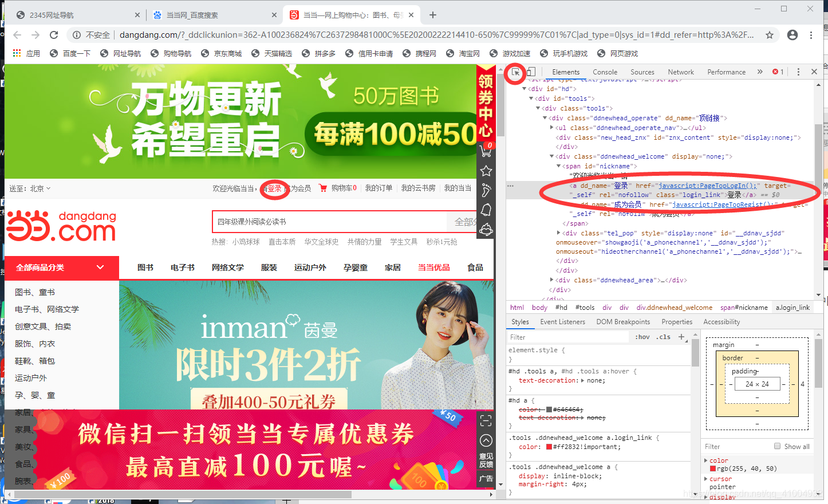Viewport: 828px width, 504px height.
Task: Expand the text-decoration shorthand triangle
Action: click(583, 380)
